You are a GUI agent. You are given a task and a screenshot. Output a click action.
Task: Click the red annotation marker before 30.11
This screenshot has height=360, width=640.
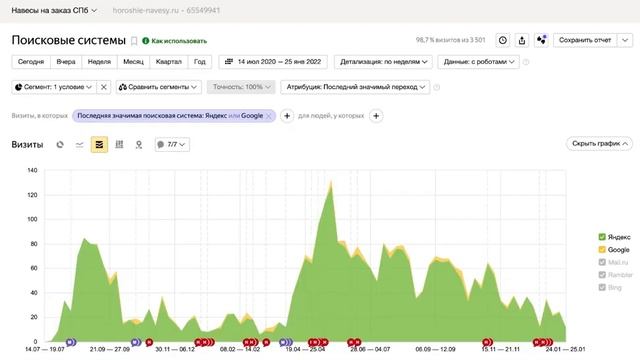pyautogui.click(x=149, y=342)
